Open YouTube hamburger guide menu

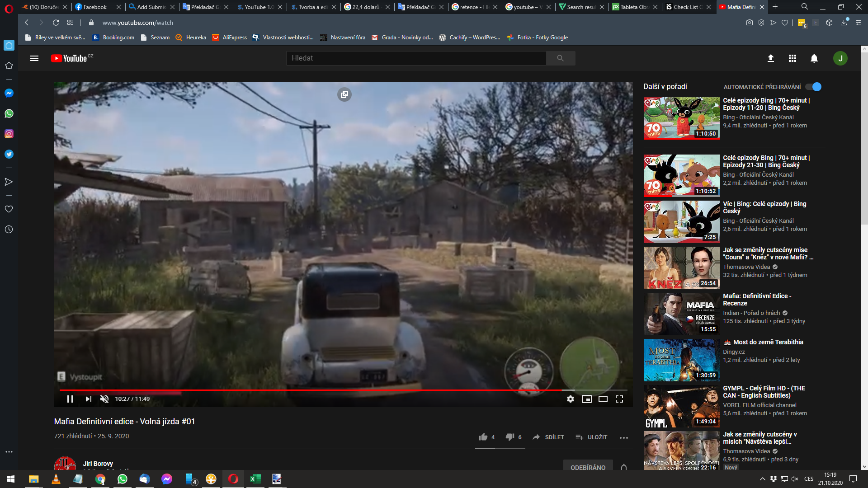coord(34,58)
